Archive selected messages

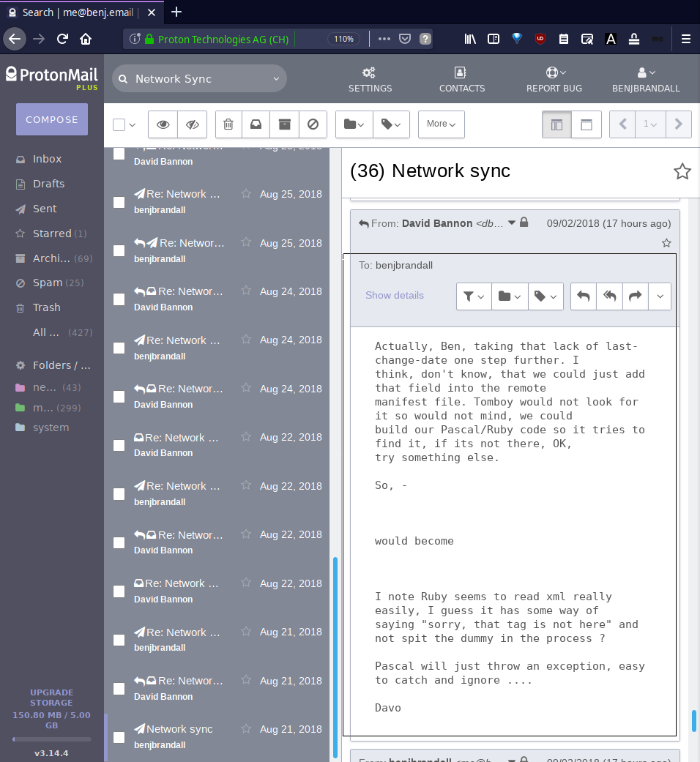tap(284, 124)
